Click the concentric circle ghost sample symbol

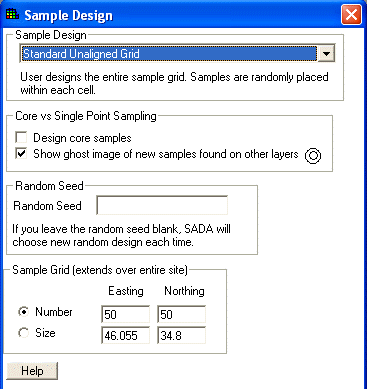point(313,156)
